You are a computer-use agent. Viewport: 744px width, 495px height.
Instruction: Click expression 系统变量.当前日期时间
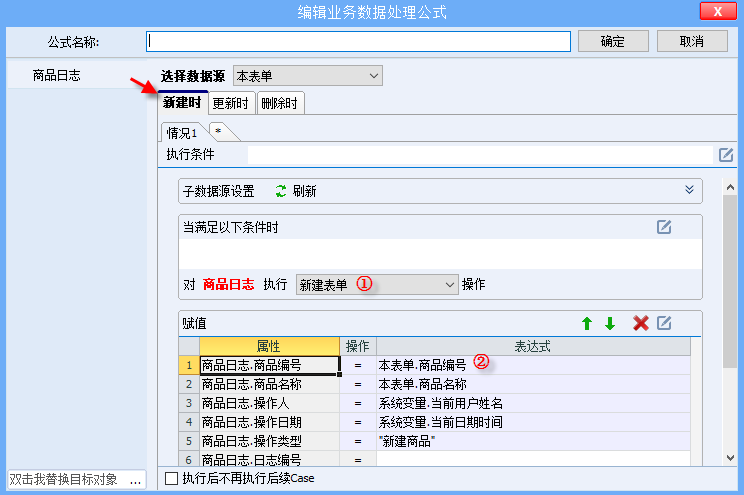533,422
